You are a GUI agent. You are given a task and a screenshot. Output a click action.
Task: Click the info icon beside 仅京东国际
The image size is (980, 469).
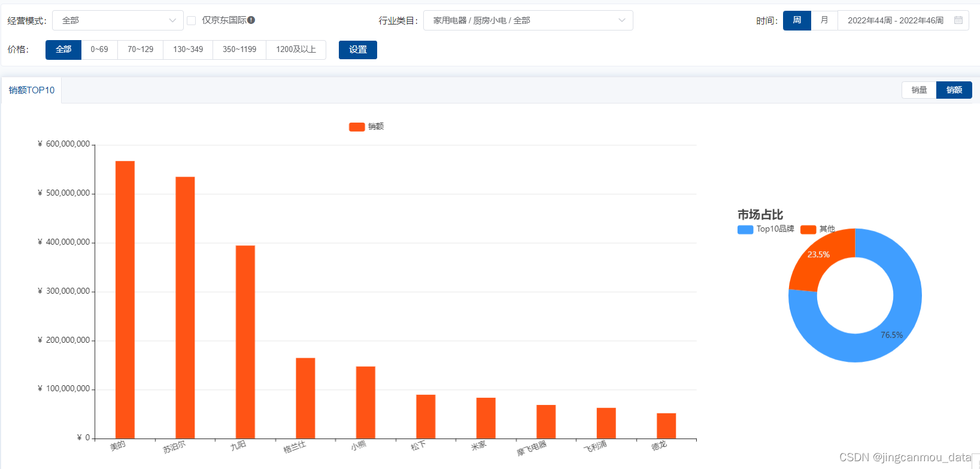coord(251,20)
